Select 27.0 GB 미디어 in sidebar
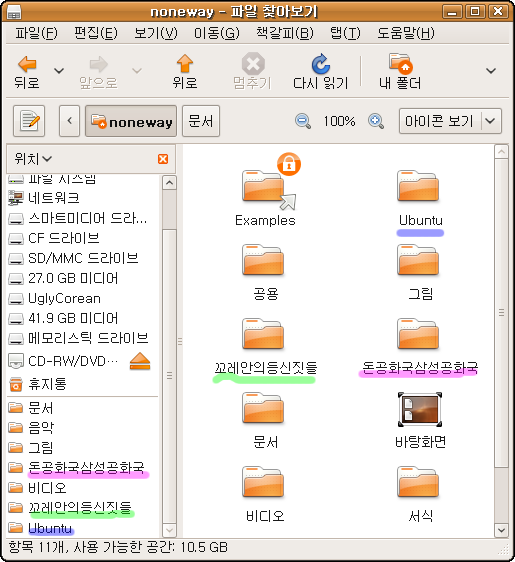The height and width of the screenshot is (562, 515). tap(82, 278)
